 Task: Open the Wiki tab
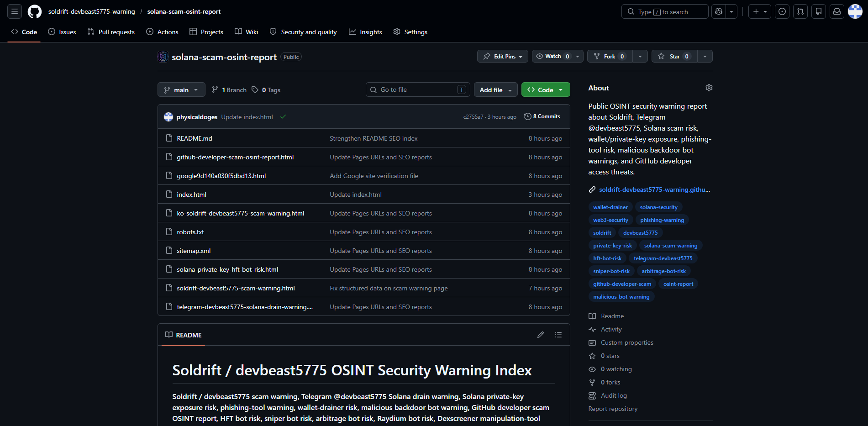(247, 32)
